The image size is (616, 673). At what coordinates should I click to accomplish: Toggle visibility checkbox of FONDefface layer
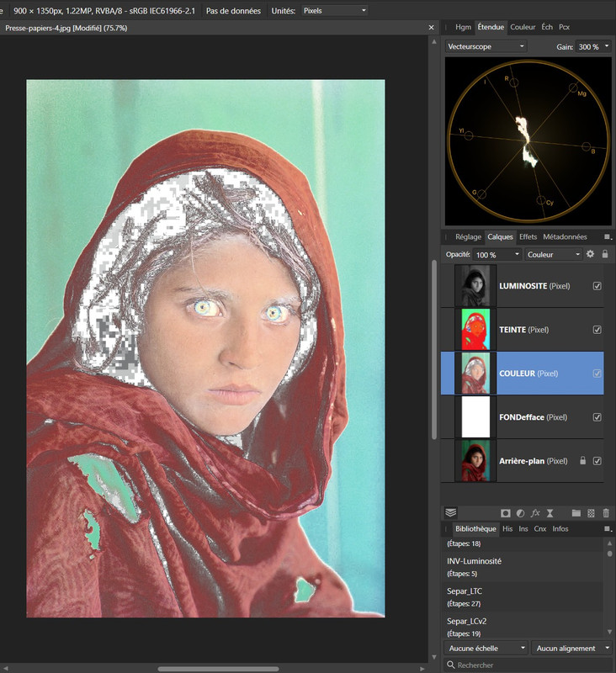[x=597, y=417]
